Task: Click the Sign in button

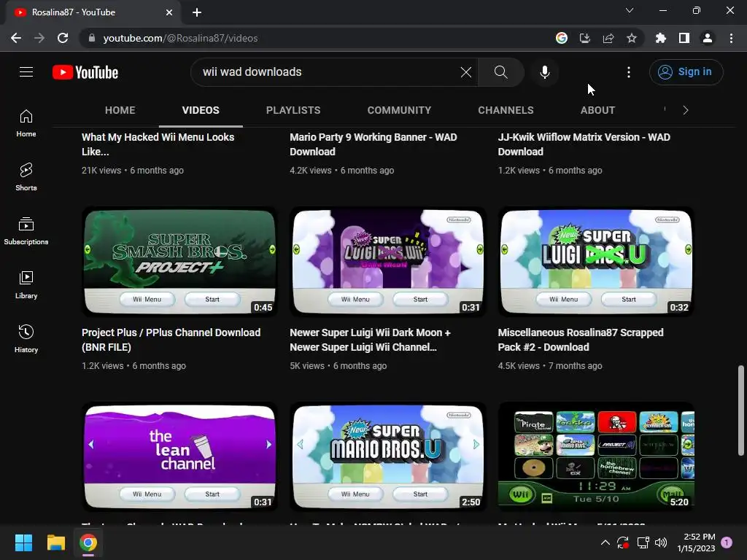Action: pos(686,72)
